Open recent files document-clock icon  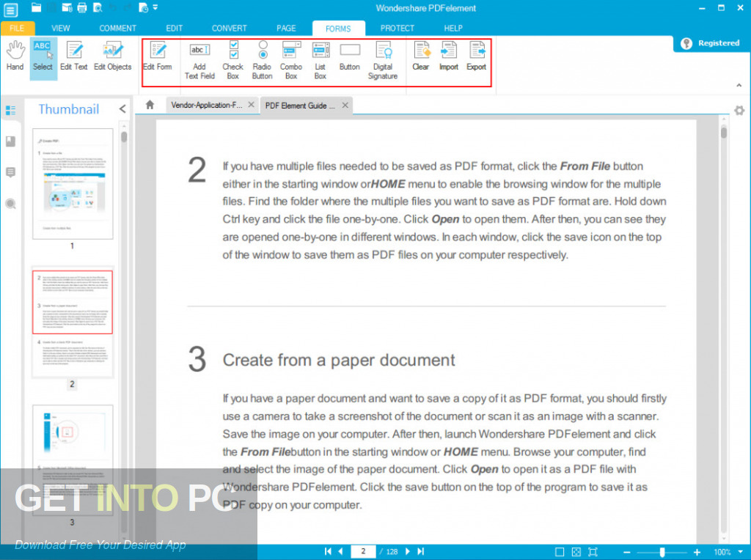pyautogui.click(x=143, y=7)
